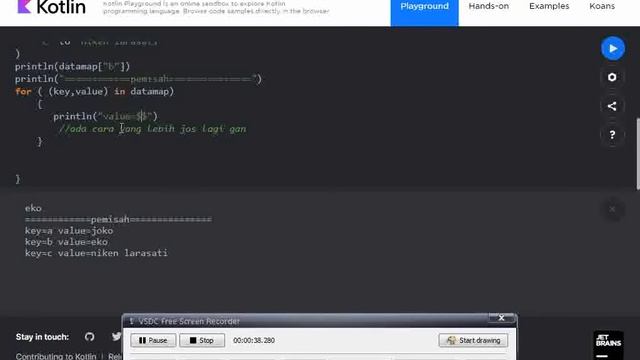Pause the VSDC screen recording
This screenshot has height=360, width=640.
(153, 340)
